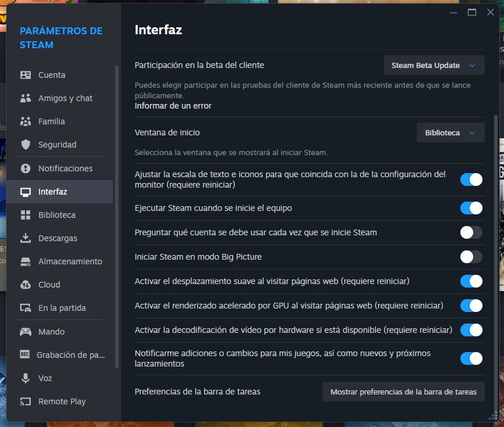Enable starting Steam in Big Picture mode
Viewport: 504px width, 427px height.
pos(471,257)
